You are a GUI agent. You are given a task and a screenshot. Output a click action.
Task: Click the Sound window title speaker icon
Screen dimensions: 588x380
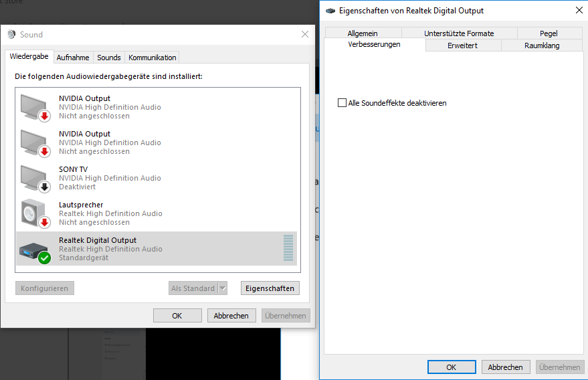point(11,35)
